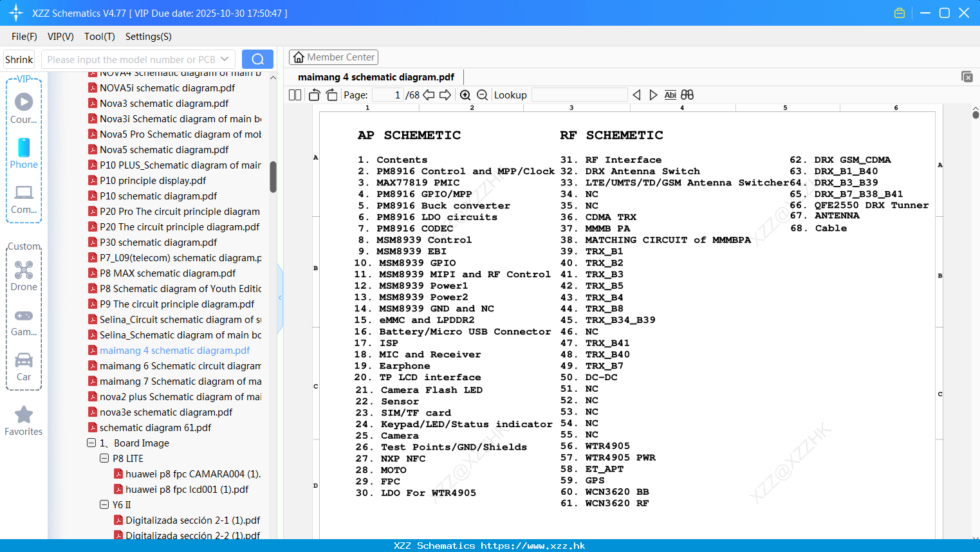Select the Phone category icon
The height and width of the screenshot is (552, 980).
tap(24, 153)
